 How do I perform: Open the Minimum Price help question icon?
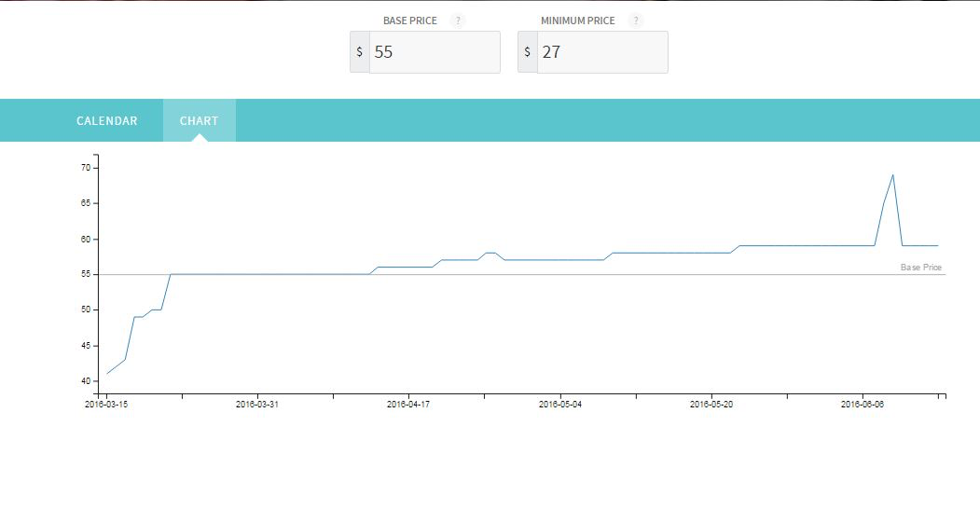click(636, 21)
